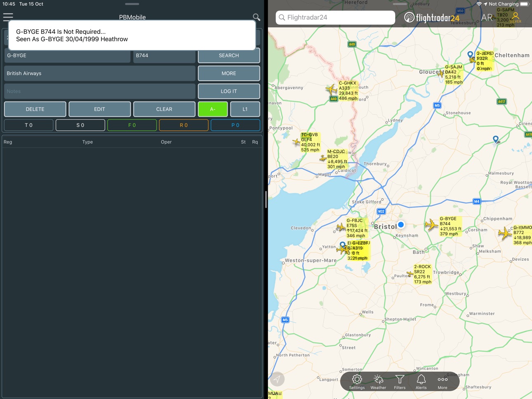Toggle the orange R 0 counter filter
Screen dimensions: 532x399
184,125
